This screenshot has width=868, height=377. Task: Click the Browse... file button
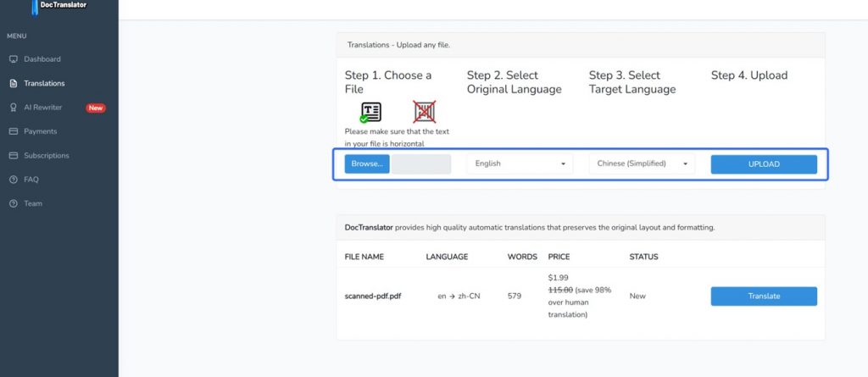coord(367,164)
